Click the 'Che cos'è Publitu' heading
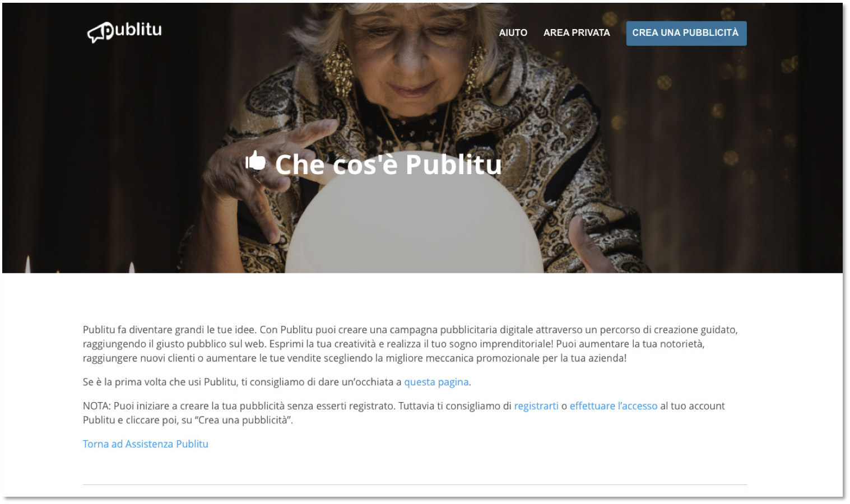Screen dimensions: 850x504 point(388,164)
